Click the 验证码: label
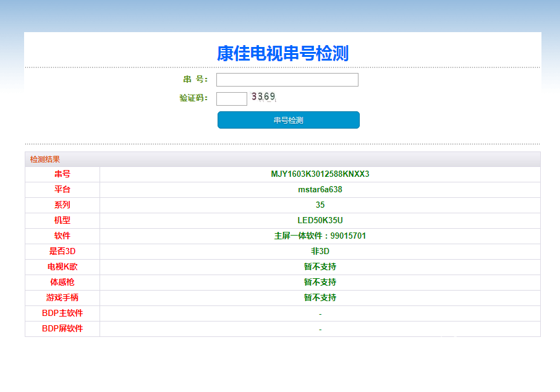 pos(193,98)
